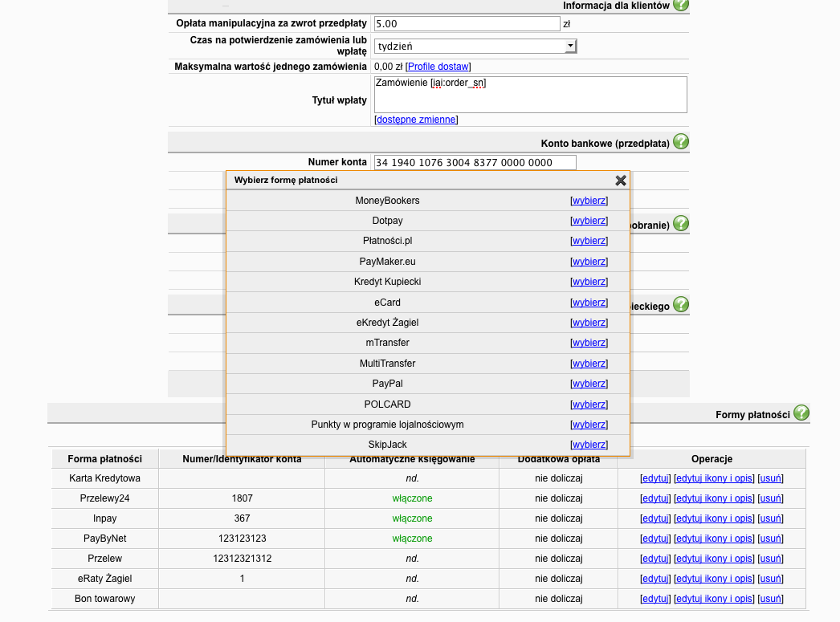Choose MultiTransfer via its wybierz link
The height and width of the screenshot is (622, 840).
(x=589, y=364)
